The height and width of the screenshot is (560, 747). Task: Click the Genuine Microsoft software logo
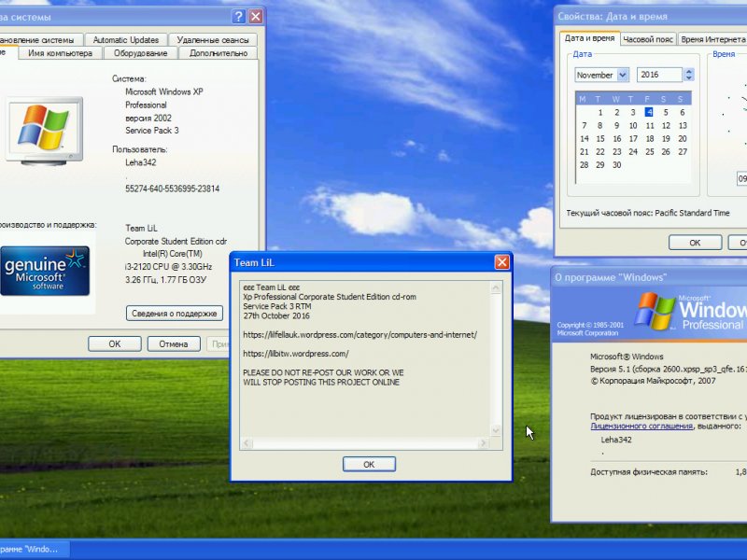click(x=45, y=271)
